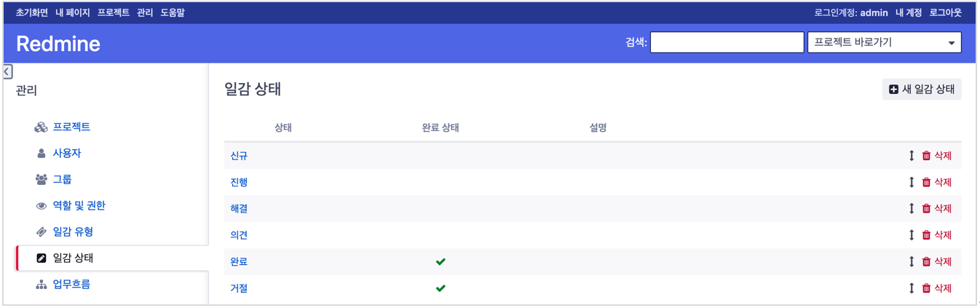Click the eye icon beside 역할 및 권한
Viewport: 980px width, 308px height.
coord(41,206)
